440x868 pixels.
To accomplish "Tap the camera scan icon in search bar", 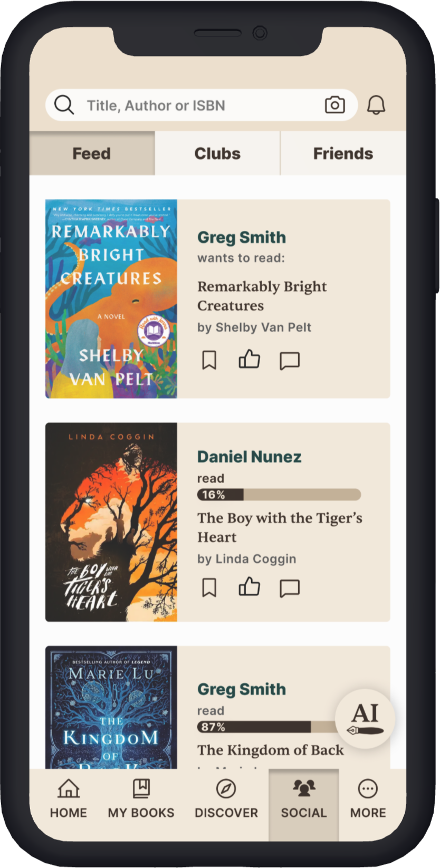I will pos(334,105).
